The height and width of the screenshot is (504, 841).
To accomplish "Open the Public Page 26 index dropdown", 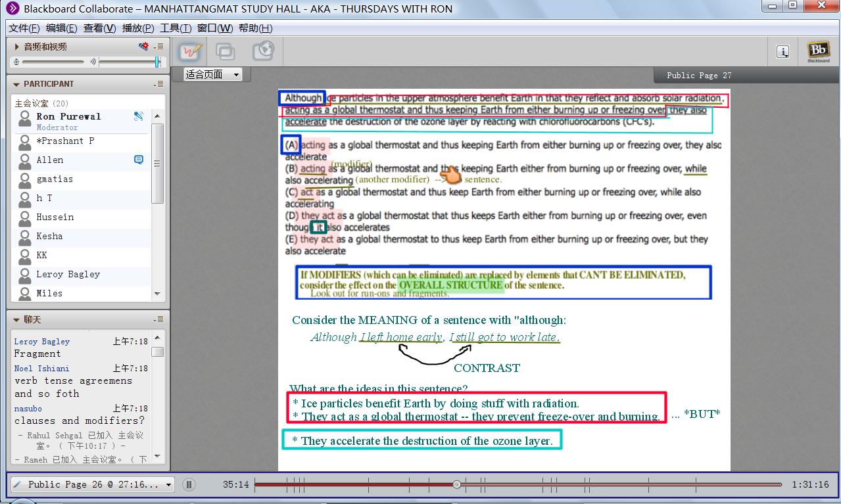I will click(92, 484).
